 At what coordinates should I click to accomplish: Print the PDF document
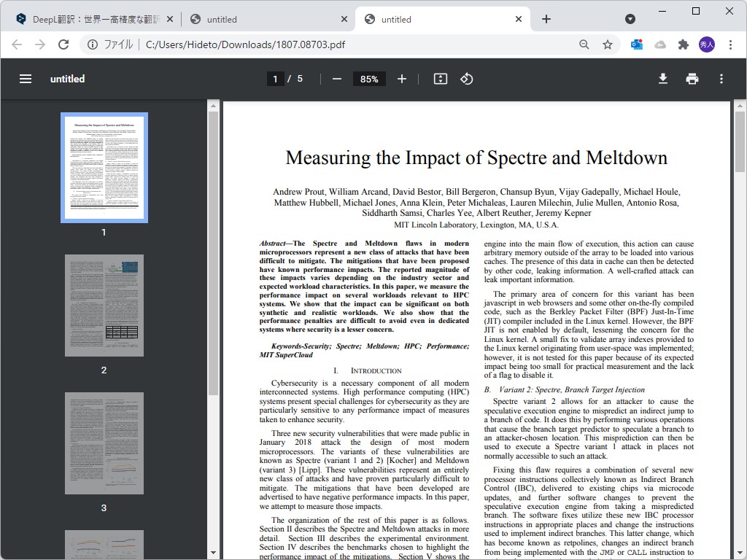coord(692,79)
